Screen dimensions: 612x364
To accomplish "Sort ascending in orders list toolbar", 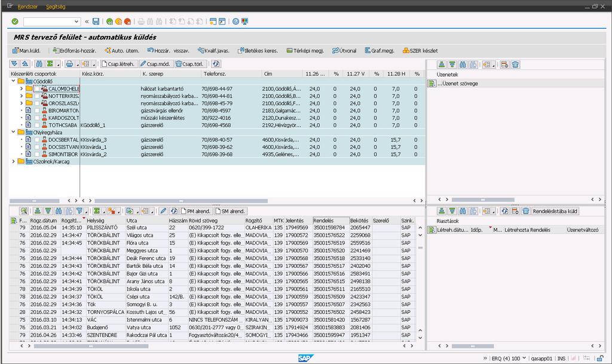I will tap(38, 211).
